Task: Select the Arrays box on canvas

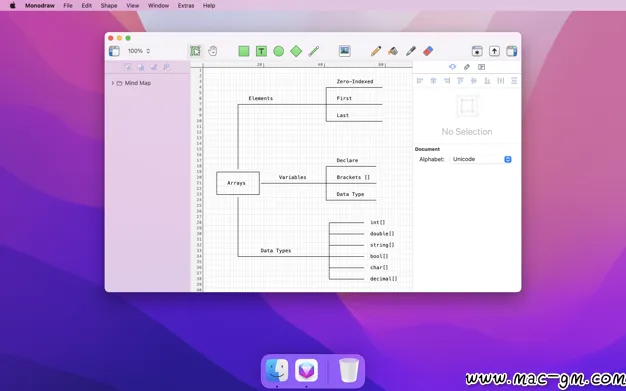Action: click(238, 183)
